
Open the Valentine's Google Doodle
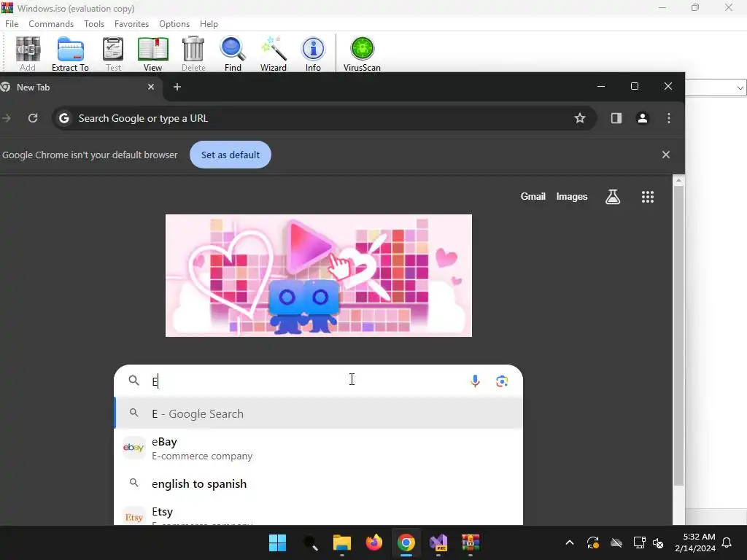click(x=318, y=275)
